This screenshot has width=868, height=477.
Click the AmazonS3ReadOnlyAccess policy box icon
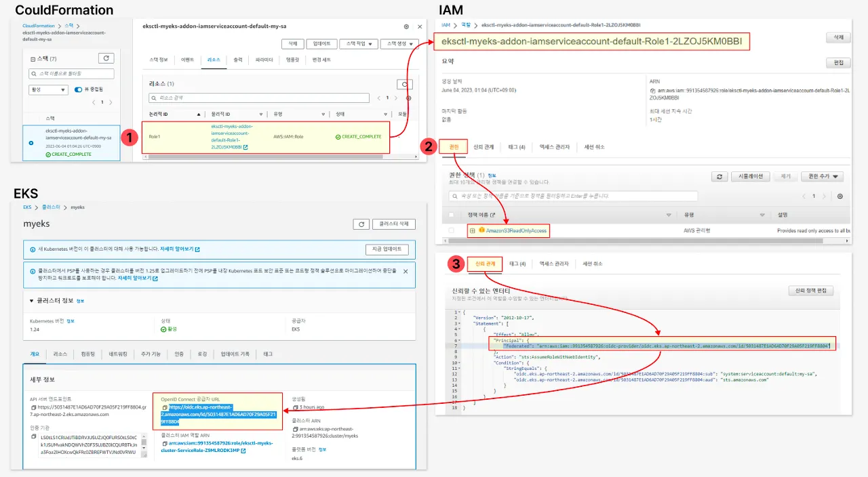[481, 231]
